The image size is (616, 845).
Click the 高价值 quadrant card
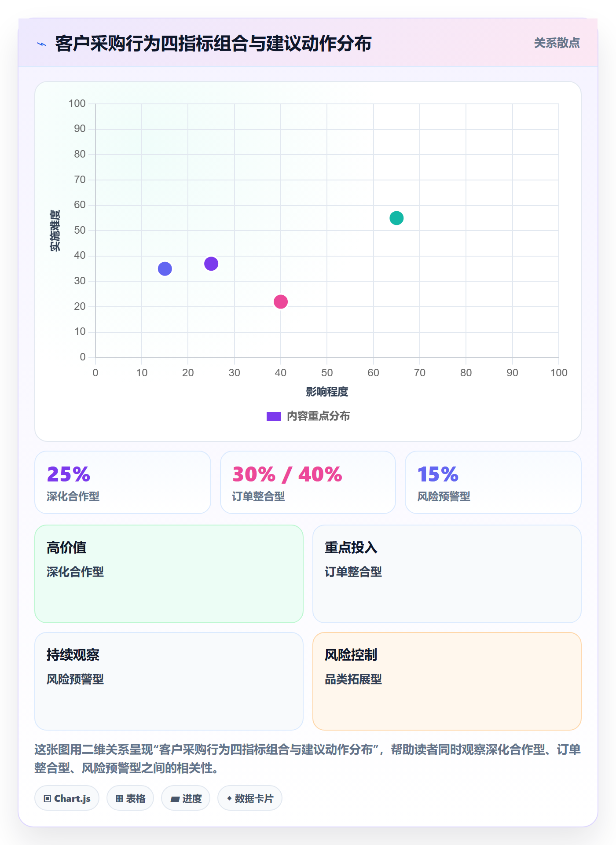click(169, 573)
